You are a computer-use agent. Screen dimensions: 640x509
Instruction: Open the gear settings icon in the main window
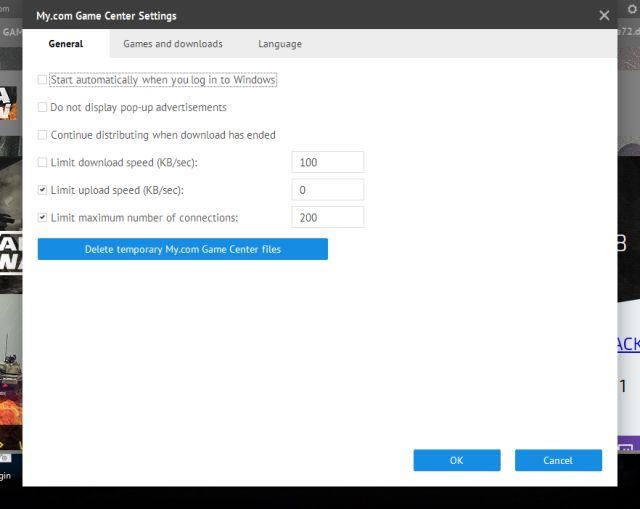pyautogui.click(x=633, y=9)
